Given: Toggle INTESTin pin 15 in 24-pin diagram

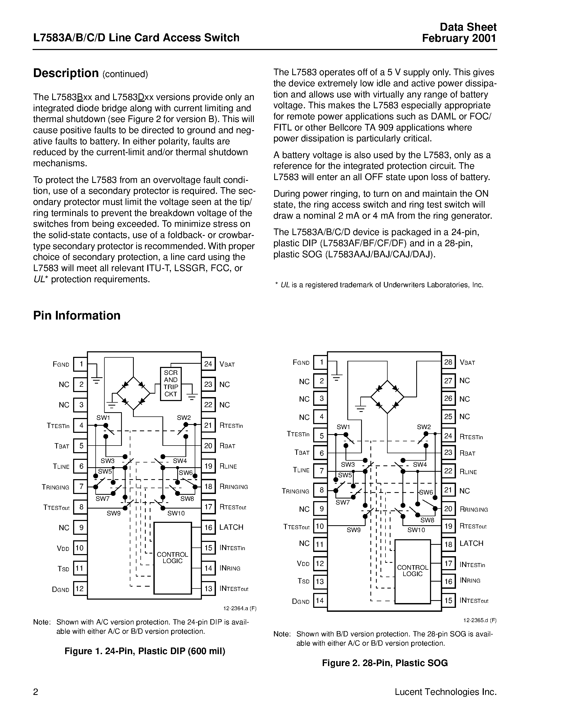Looking at the screenshot, I should 210,547.
